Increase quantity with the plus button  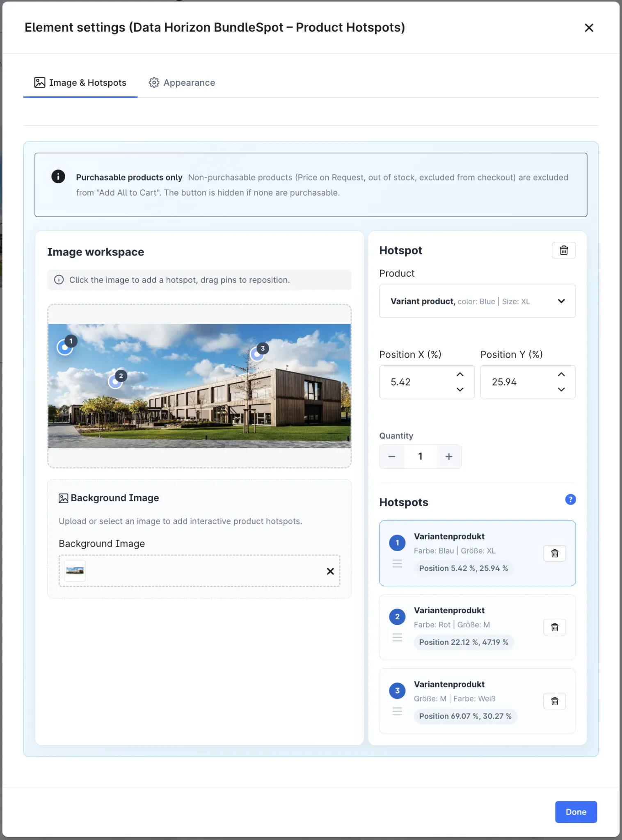tap(449, 457)
